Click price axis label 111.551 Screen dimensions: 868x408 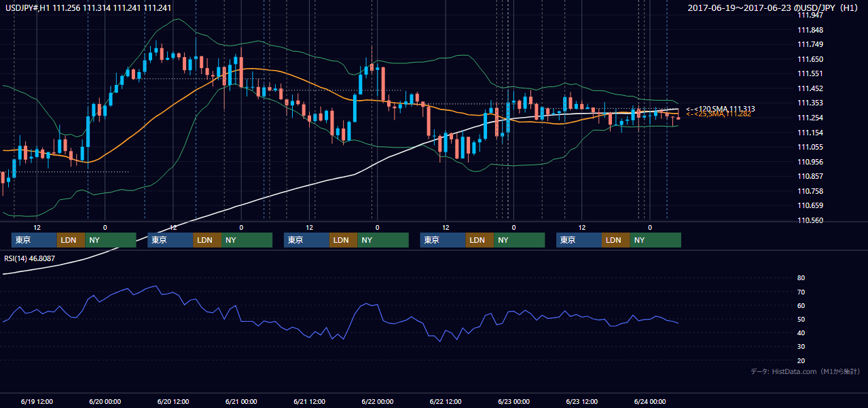click(810, 73)
